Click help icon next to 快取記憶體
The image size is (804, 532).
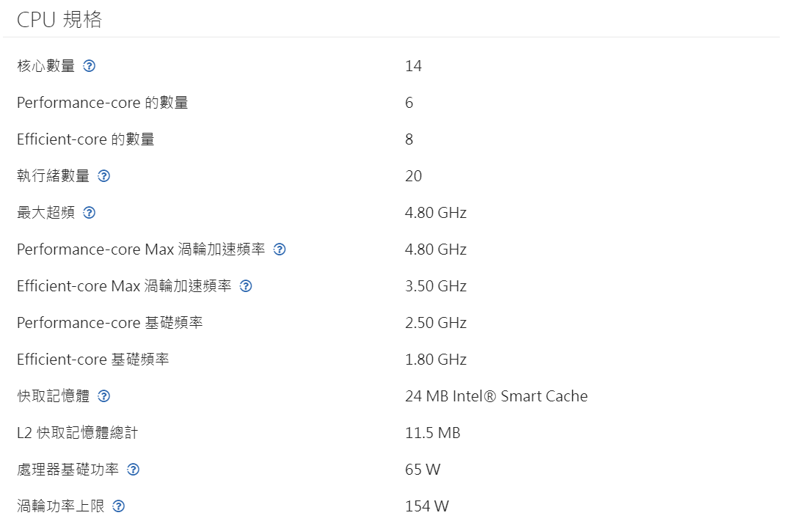(104, 396)
